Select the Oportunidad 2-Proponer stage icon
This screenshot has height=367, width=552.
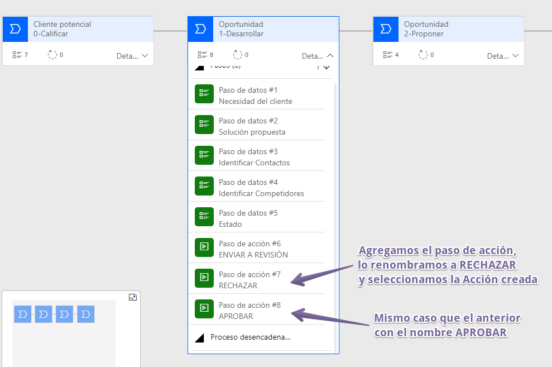(386, 29)
